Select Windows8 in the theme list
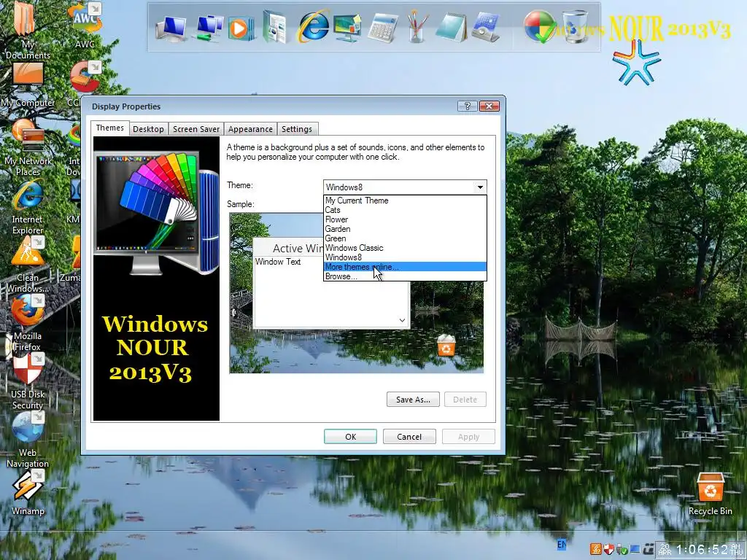 pyautogui.click(x=405, y=257)
